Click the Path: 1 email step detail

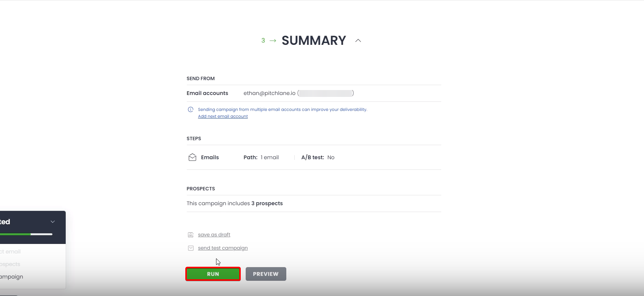tap(261, 157)
